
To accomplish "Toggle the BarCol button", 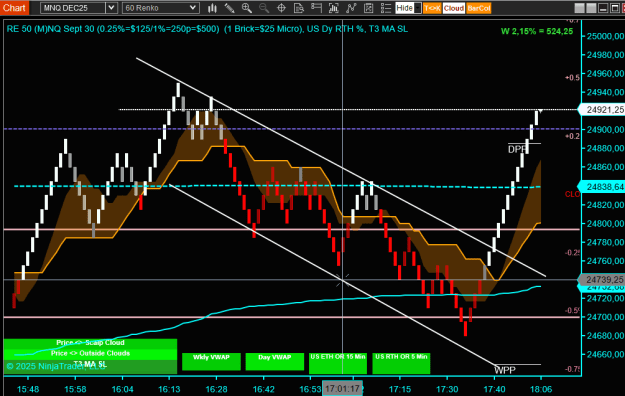I will coord(478,8).
